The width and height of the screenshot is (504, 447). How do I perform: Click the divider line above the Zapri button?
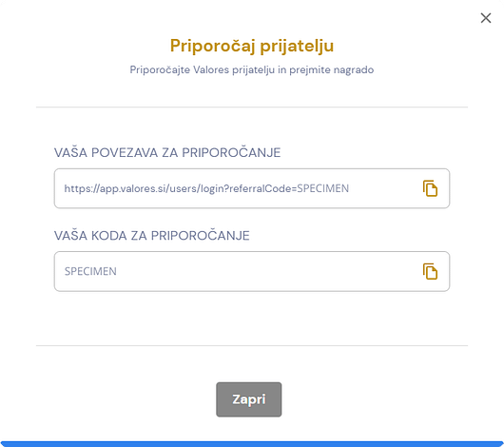252,345
